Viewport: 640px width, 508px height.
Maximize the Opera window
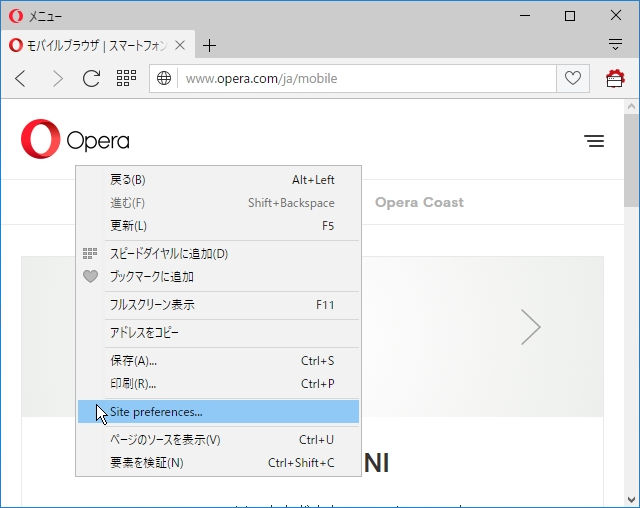570,16
